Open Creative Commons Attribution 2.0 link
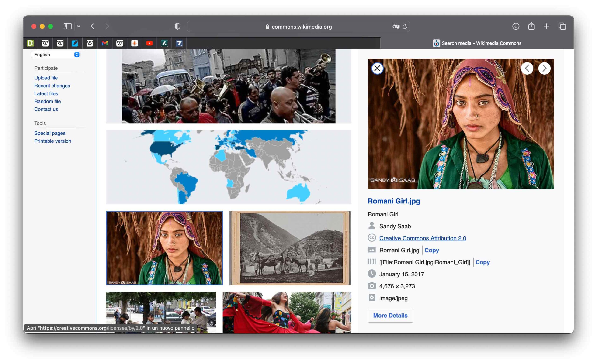597x364 pixels. pyautogui.click(x=423, y=238)
